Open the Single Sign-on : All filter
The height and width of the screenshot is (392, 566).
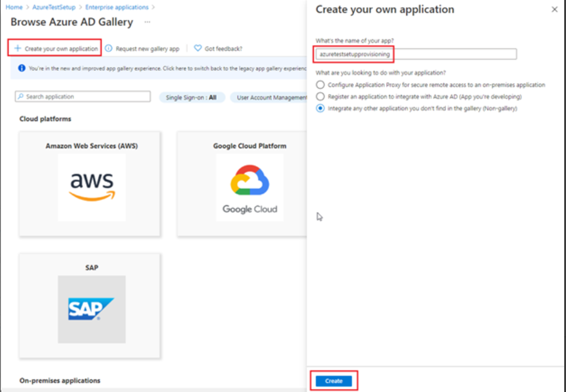click(191, 98)
